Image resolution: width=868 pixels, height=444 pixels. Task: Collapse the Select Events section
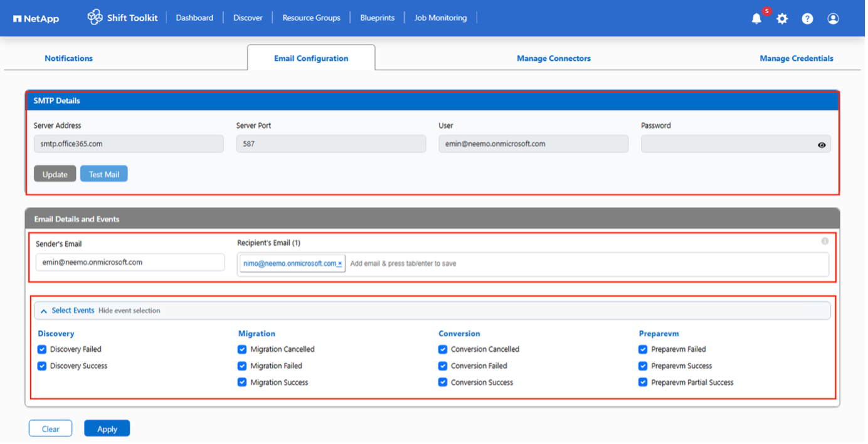tap(43, 310)
